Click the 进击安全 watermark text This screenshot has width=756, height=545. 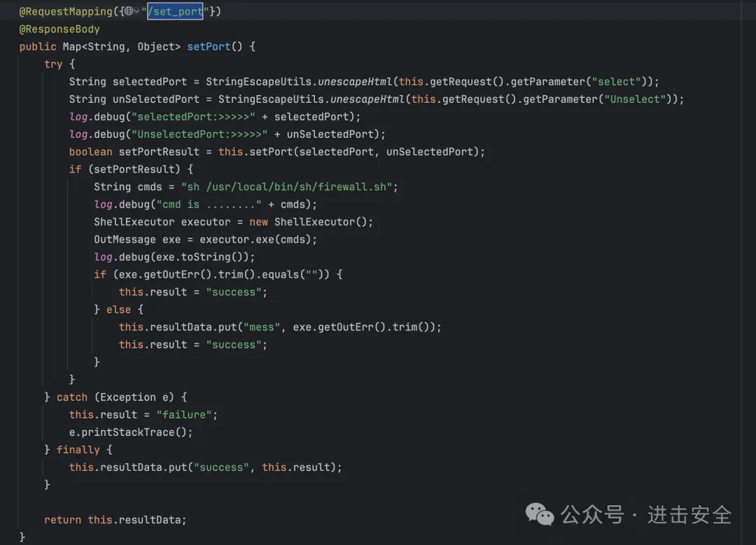[689, 516]
